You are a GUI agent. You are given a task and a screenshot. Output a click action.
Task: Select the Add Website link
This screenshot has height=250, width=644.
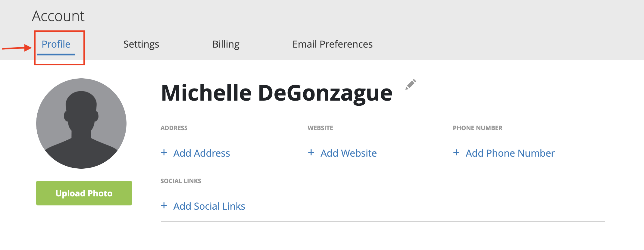coord(349,153)
